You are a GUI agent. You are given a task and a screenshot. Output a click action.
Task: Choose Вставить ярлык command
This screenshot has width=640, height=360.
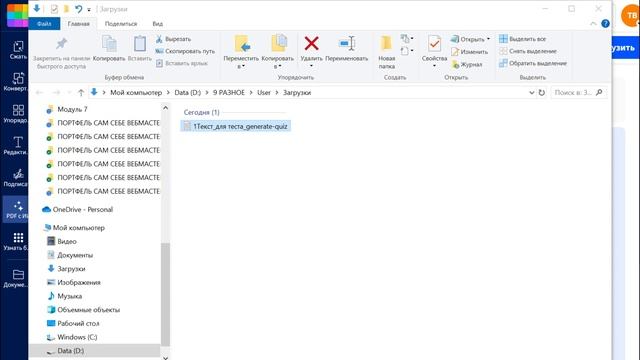pos(182,63)
